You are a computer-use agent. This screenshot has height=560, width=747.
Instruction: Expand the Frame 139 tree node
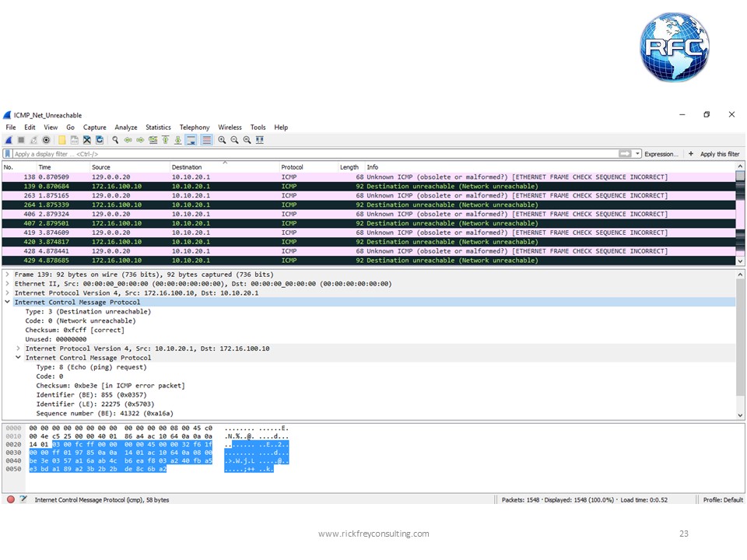point(8,275)
